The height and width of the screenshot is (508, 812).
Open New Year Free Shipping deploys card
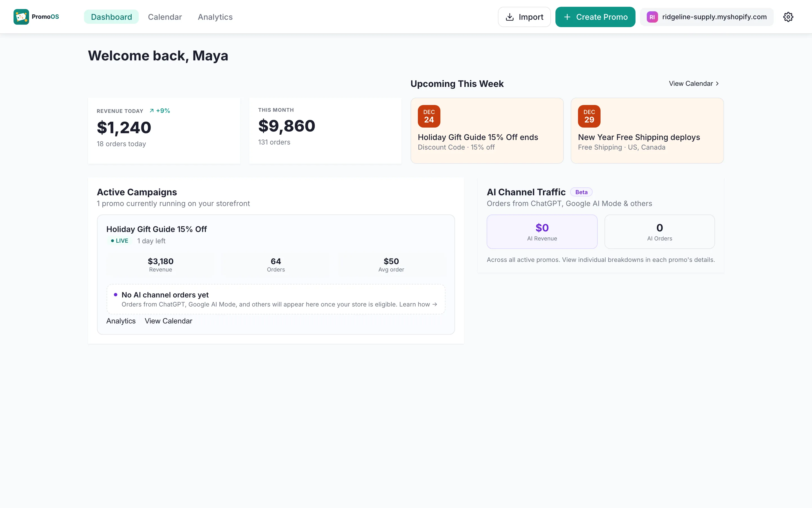(647, 131)
